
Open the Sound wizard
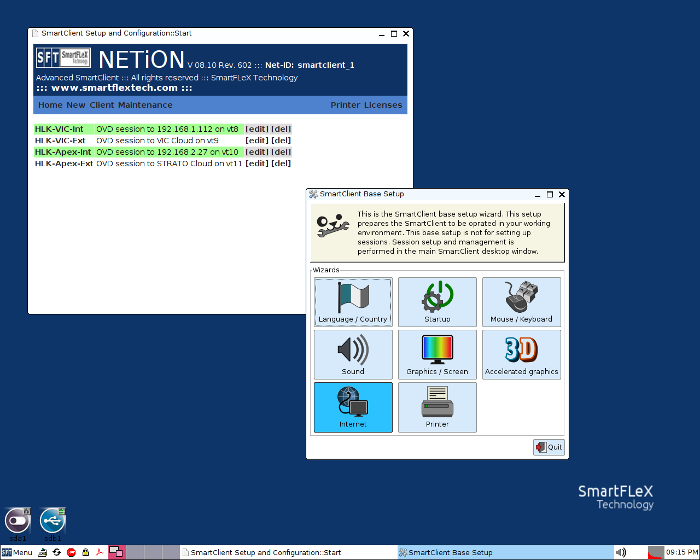coord(353,355)
